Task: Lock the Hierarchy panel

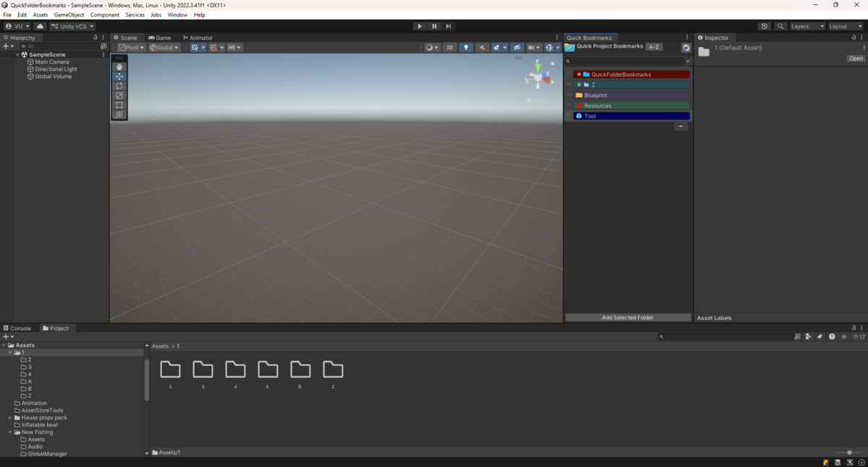Action: pos(95,38)
